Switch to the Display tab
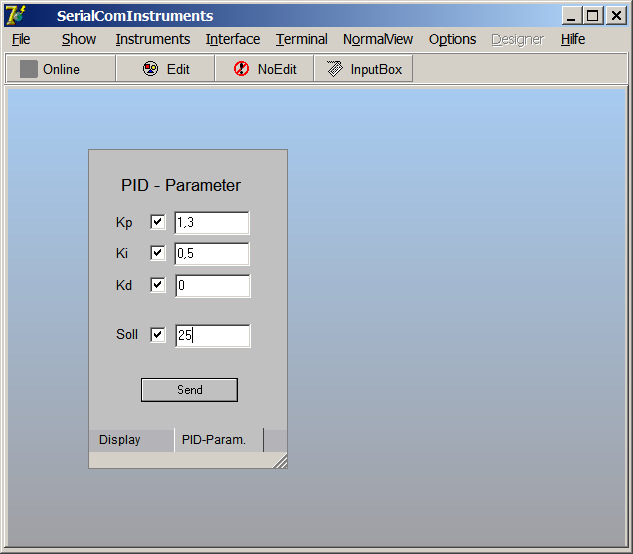The image size is (633, 554). click(x=132, y=440)
